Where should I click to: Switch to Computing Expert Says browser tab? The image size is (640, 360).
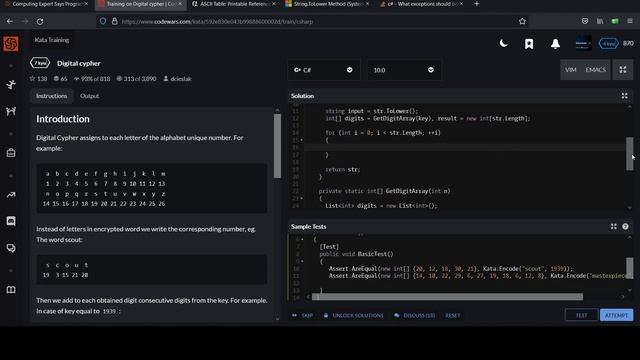tap(46, 4)
